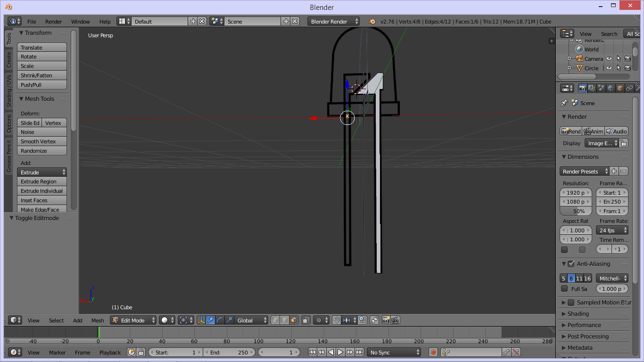Open the Object properties tab
Image resolution: width=644 pixels, height=362 pixels.
click(x=620, y=88)
